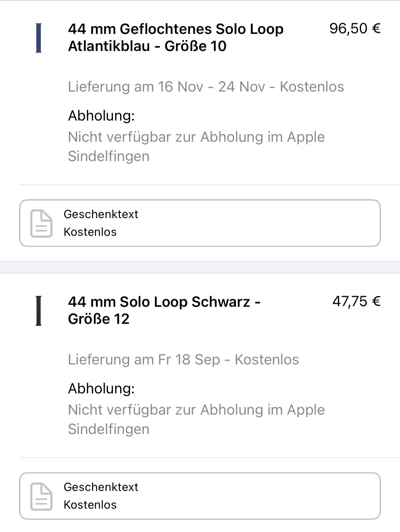400x532 pixels.
Task: Tap the 16 Nov - 24 Nov delivery line
Action: click(206, 87)
